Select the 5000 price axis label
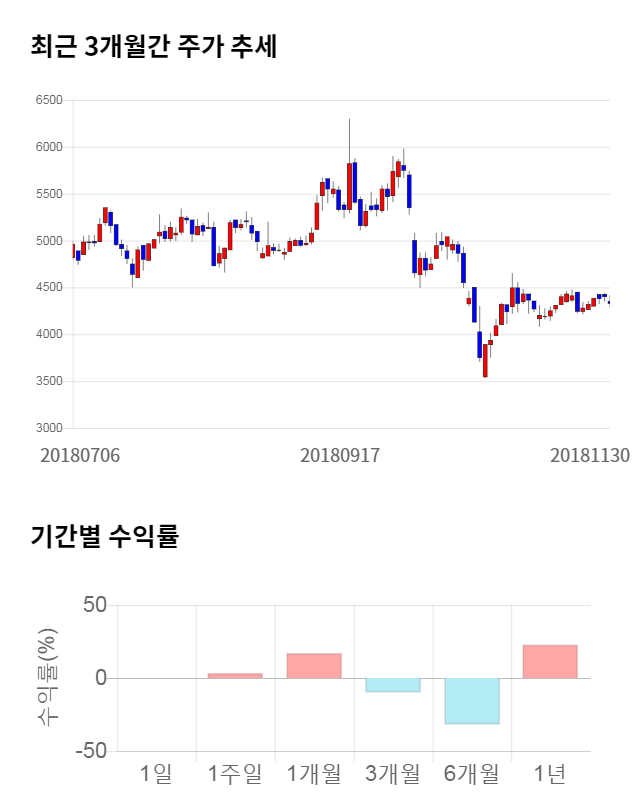 [x=49, y=241]
